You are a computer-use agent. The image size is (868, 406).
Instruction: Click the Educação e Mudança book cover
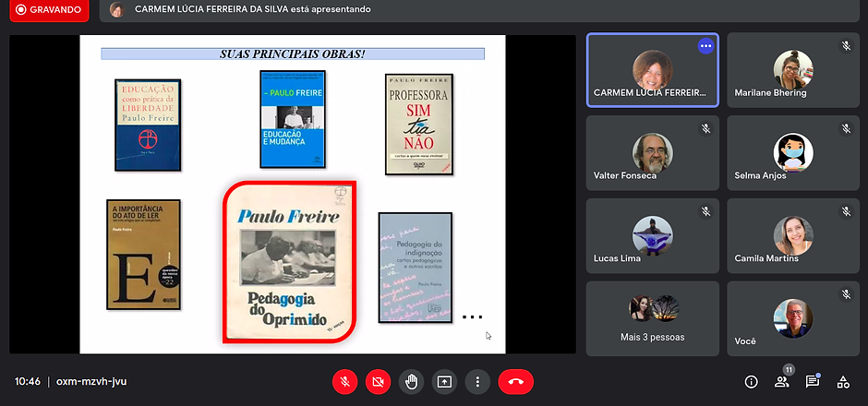click(293, 119)
